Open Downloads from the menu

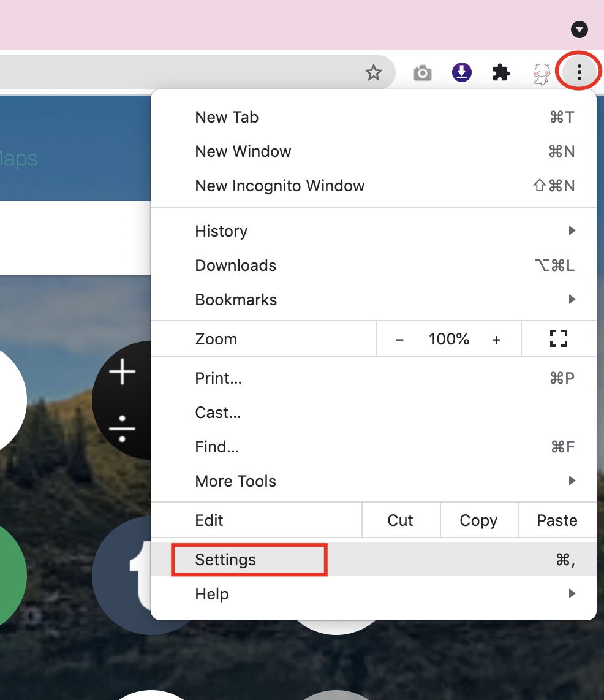point(374,265)
